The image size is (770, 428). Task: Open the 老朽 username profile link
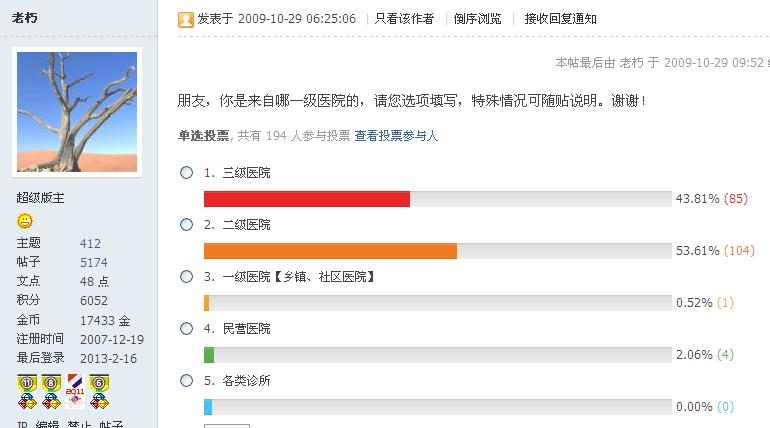(x=25, y=18)
